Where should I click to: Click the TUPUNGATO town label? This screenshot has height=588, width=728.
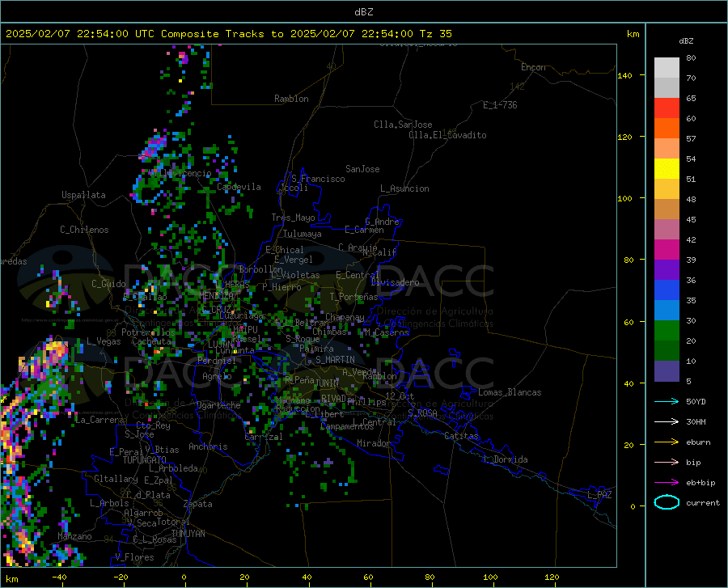click(x=145, y=460)
